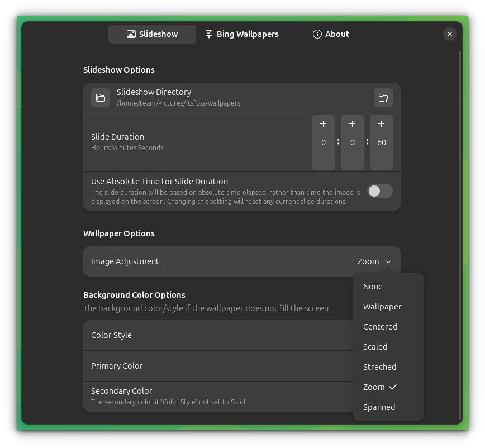This screenshot has height=448, width=485.
Task: Choose Streched in the adjustment menu
Action: pyautogui.click(x=379, y=366)
